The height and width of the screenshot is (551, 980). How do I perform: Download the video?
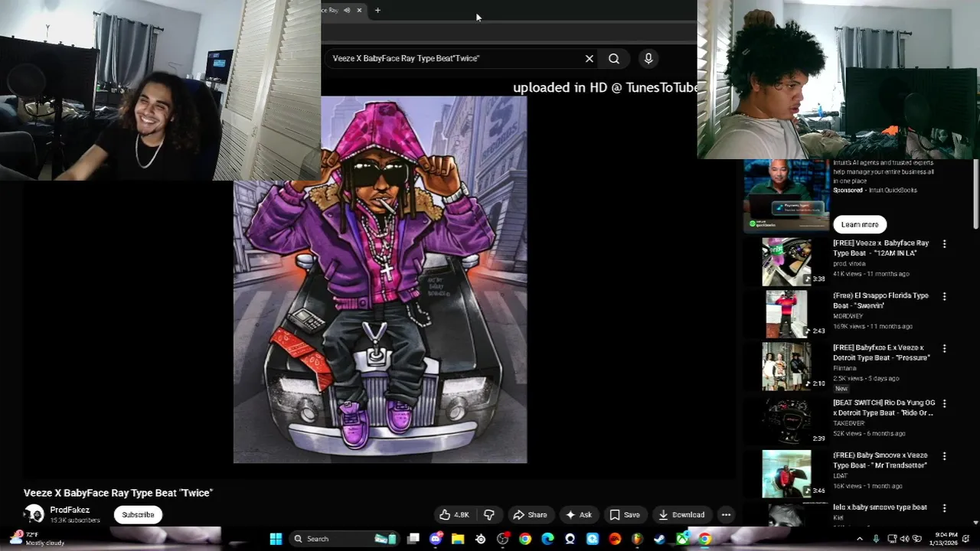(681, 515)
